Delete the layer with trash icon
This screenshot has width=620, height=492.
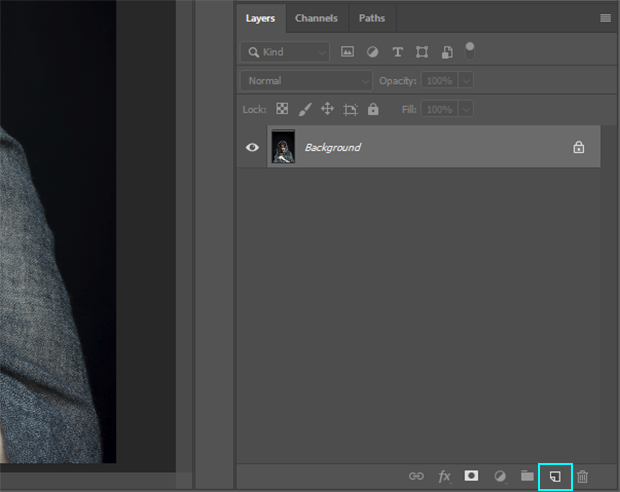582,477
